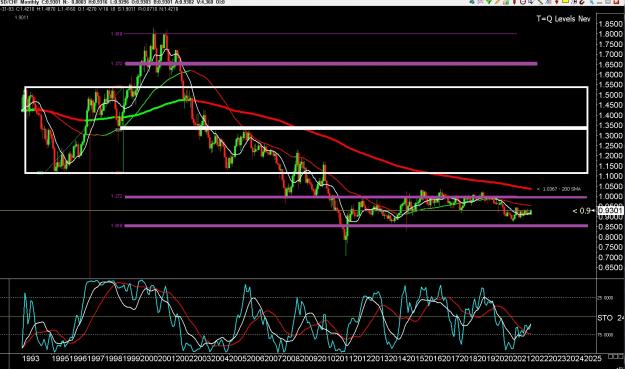Image resolution: width=625 pixels, height=369 pixels.
Task: Click the 1.6500 price axis label
Action: [x=610, y=65]
